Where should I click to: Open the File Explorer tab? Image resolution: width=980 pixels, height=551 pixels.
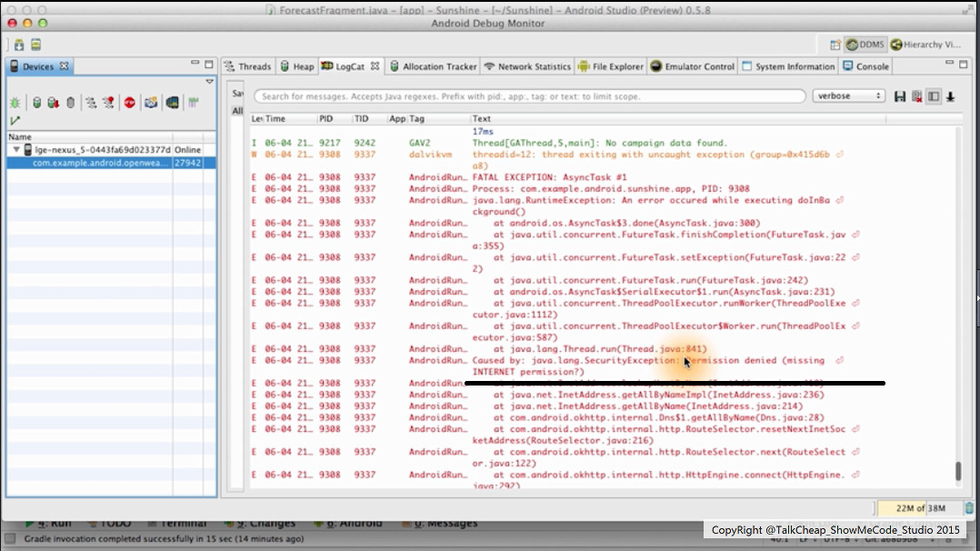611,66
